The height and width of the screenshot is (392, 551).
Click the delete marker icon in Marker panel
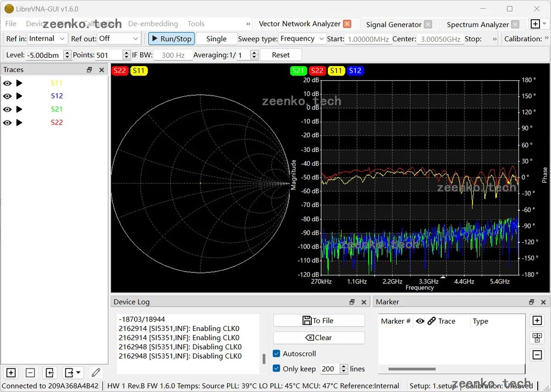point(537,355)
